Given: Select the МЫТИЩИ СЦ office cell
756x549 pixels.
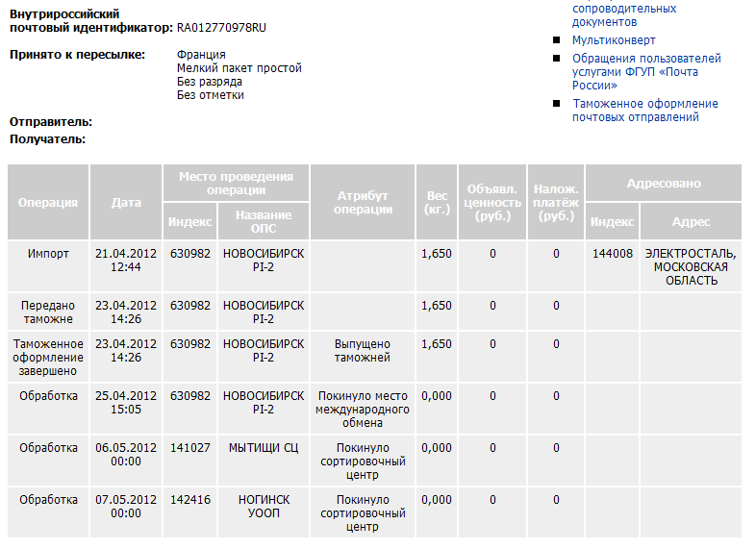Looking at the screenshot, I should point(263,447).
